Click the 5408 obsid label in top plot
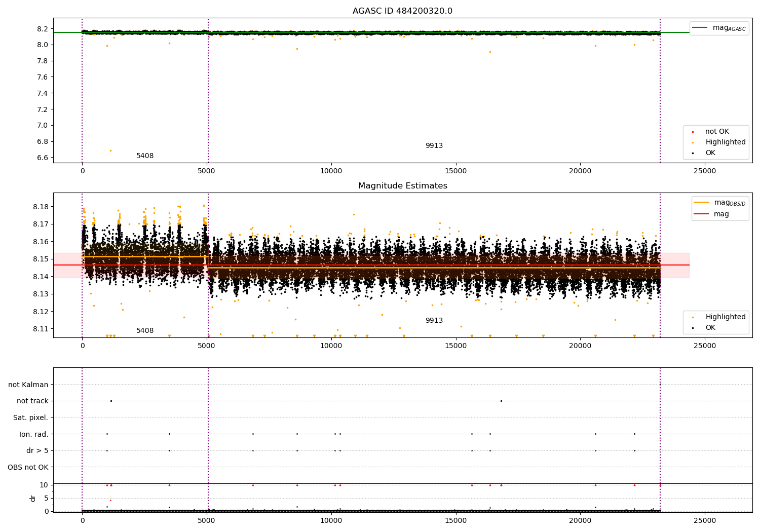This screenshot has height=532, width=760. coord(145,156)
